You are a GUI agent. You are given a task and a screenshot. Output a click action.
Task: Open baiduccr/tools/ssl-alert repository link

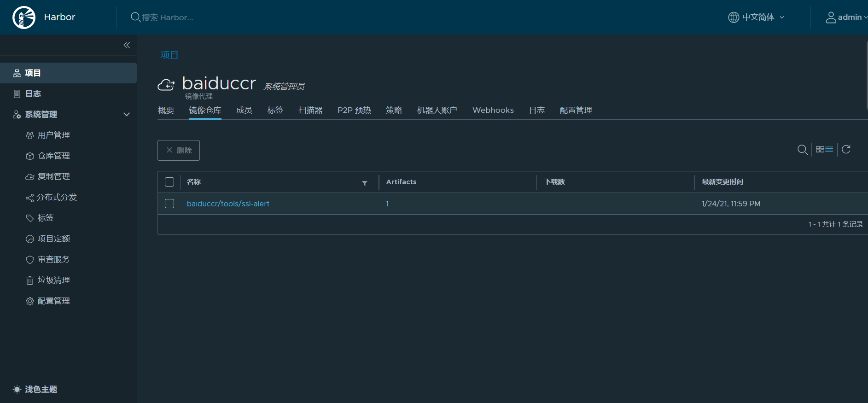(x=228, y=204)
